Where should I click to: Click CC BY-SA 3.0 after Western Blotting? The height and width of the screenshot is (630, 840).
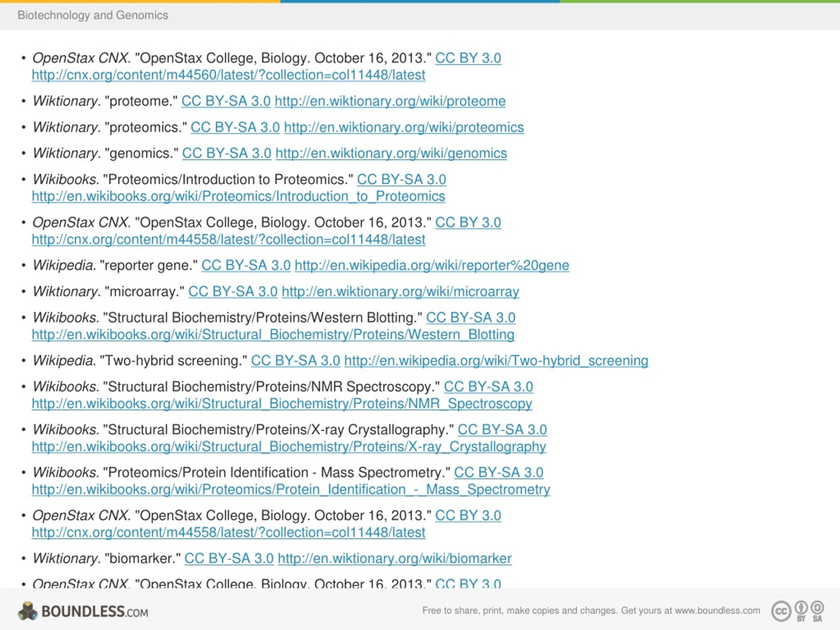click(471, 318)
